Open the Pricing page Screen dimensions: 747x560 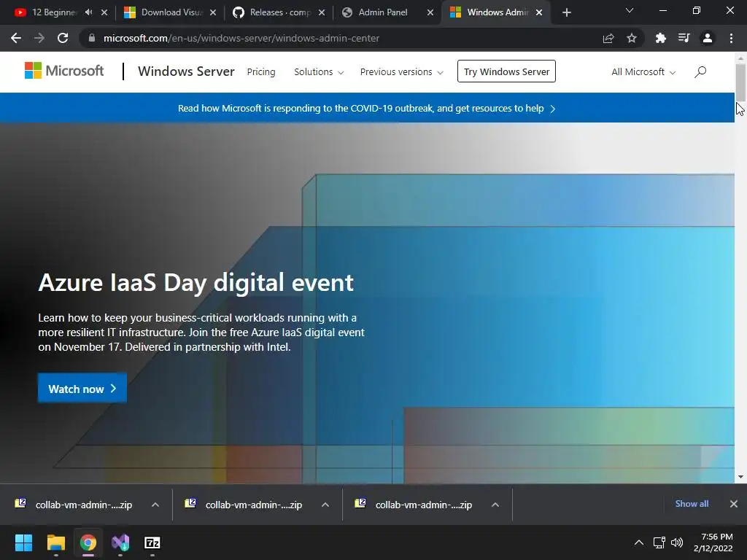point(261,72)
